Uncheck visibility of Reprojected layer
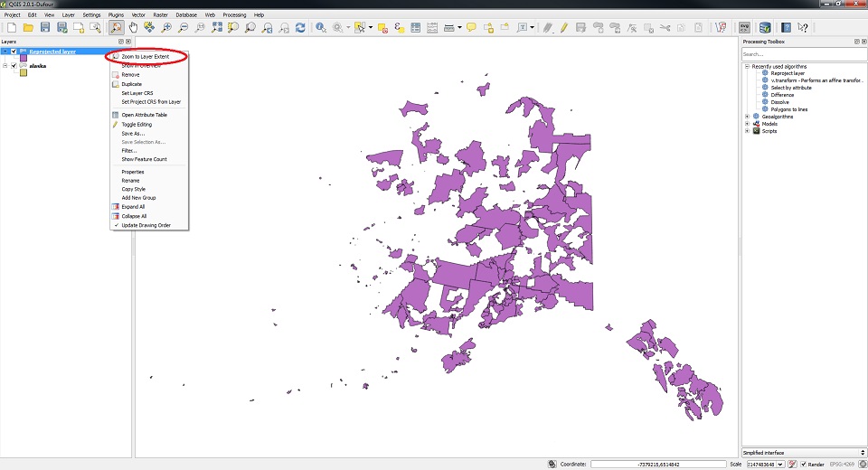868x470 pixels. pyautogui.click(x=14, y=52)
